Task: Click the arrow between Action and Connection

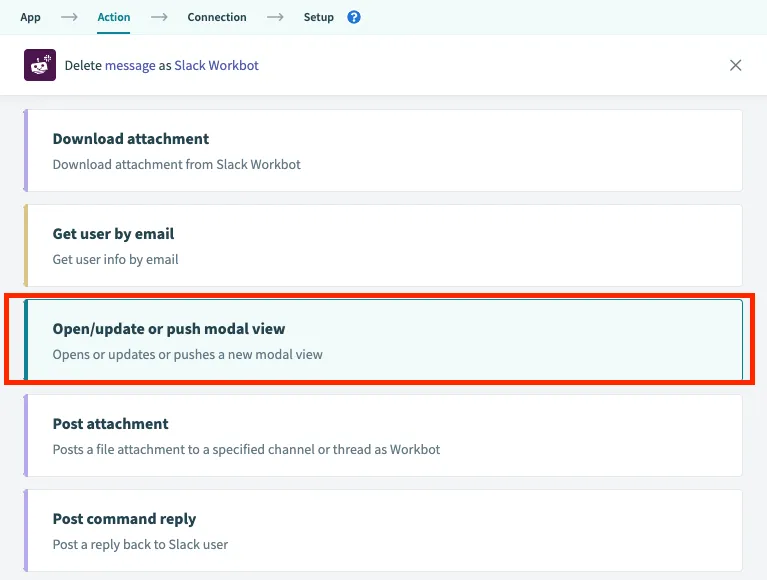Action: [x=159, y=17]
